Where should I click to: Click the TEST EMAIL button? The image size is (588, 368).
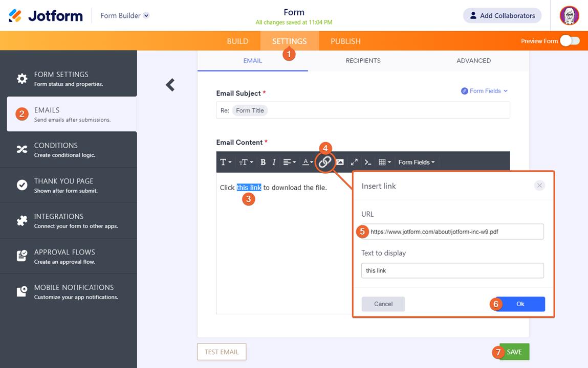click(222, 352)
